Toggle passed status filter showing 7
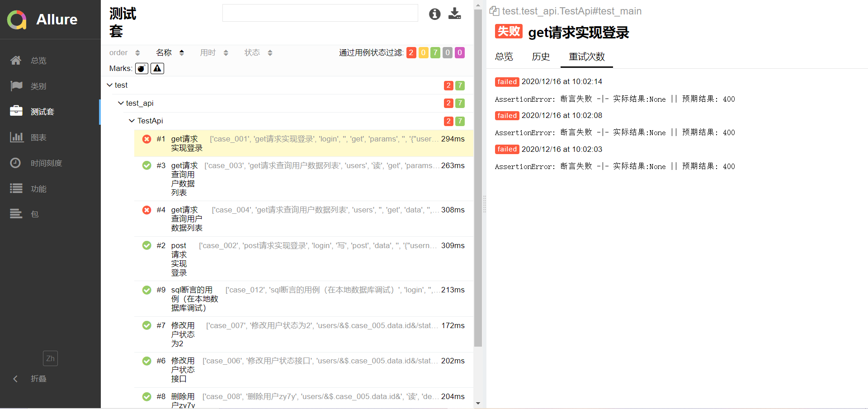Image resolution: width=868 pixels, height=409 pixels. [x=435, y=52]
